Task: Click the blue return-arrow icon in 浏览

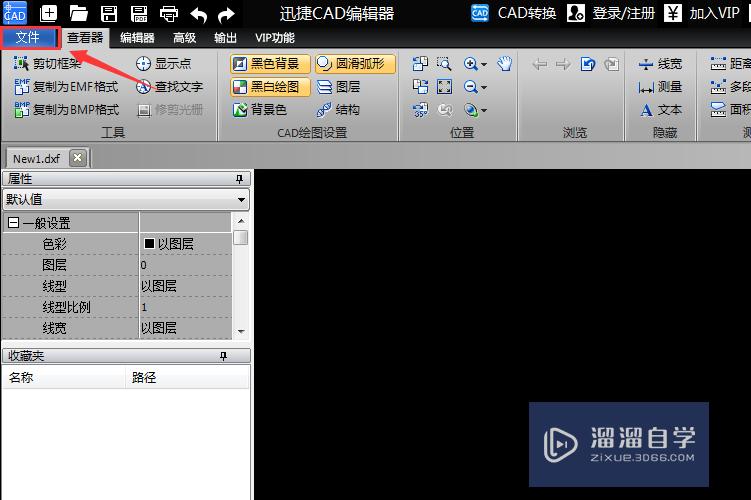Action: (587, 64)
